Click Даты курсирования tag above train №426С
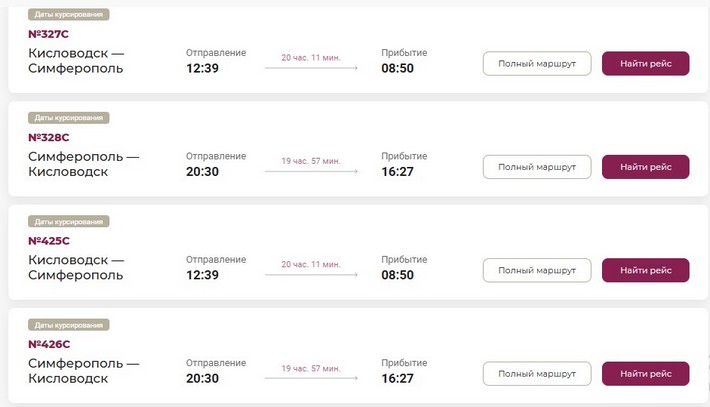 pyautogui.click(x=68, y=325)
